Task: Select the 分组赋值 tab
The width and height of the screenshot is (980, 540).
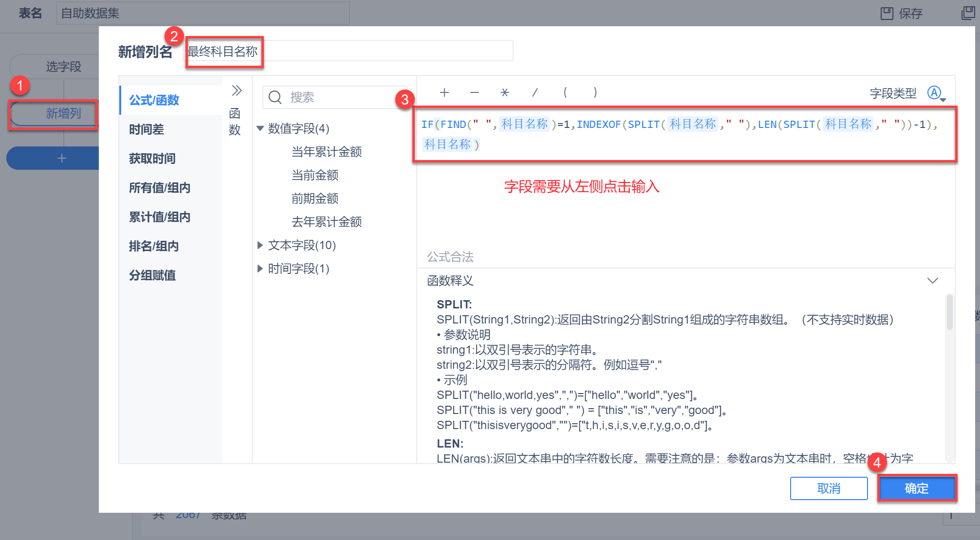Action: [152, 275]
